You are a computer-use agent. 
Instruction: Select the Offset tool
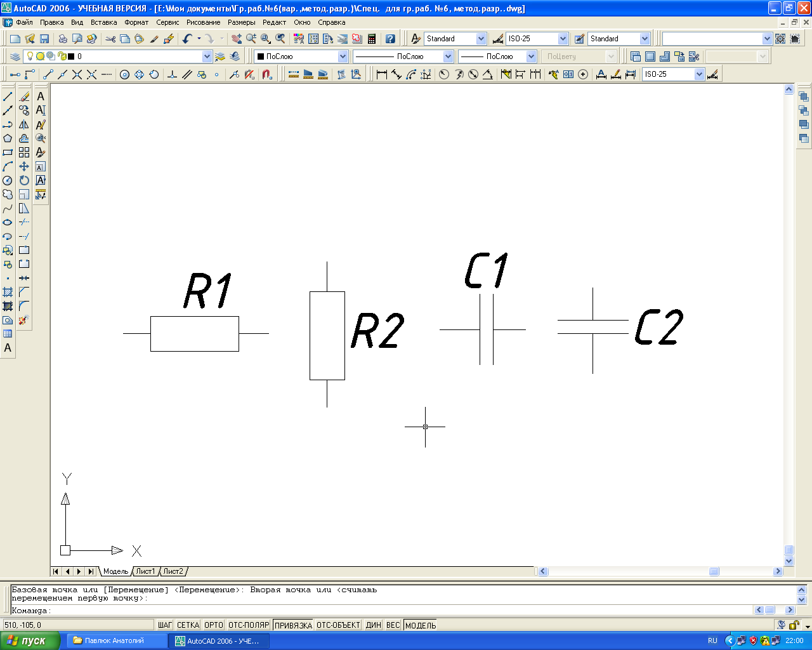24,138
